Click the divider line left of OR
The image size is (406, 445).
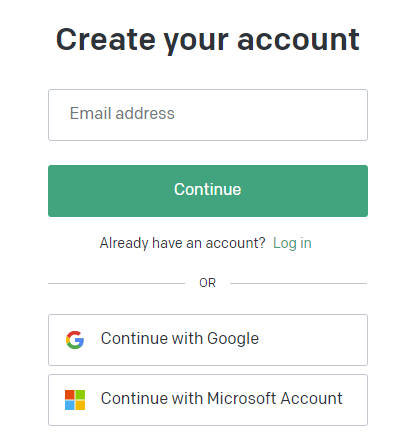116,283
